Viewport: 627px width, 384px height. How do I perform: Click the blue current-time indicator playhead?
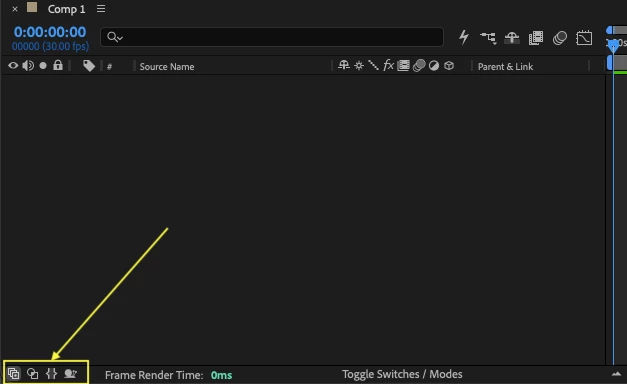coord(613,46)
